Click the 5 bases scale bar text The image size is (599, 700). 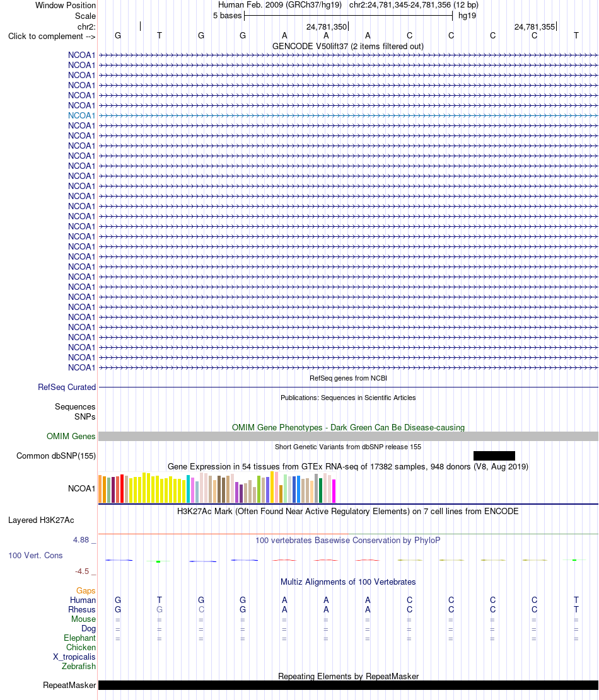[228, 16]
